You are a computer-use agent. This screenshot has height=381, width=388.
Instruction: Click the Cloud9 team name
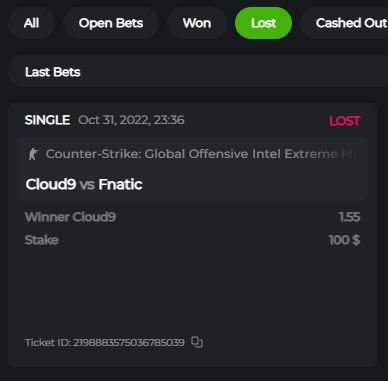[51, 184]
